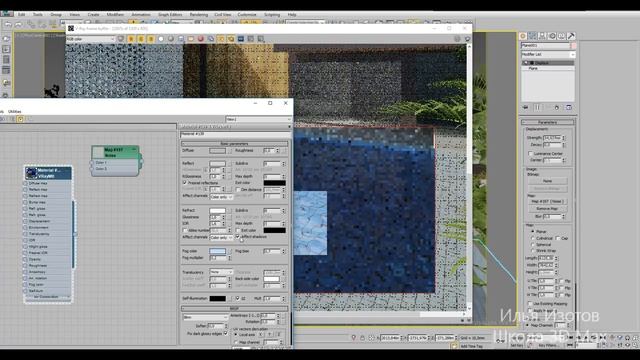Open reflect Affect channels dropdown
The image size is (640, 360).
point(221,197)
